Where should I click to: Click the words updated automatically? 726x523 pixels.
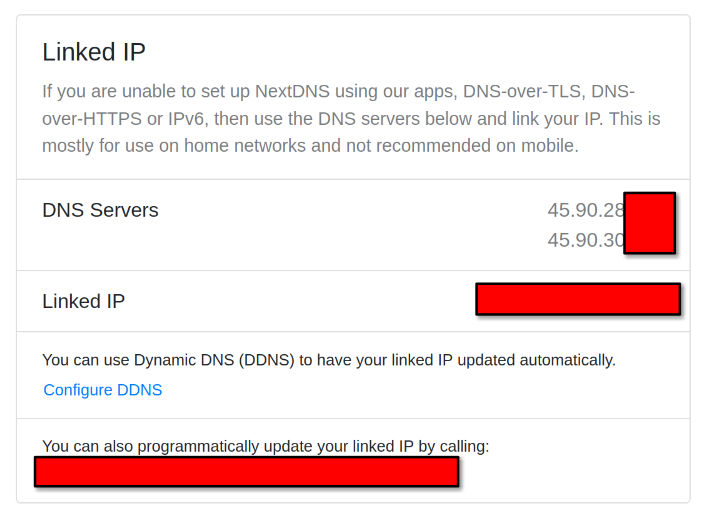click(x=537, y=360)
